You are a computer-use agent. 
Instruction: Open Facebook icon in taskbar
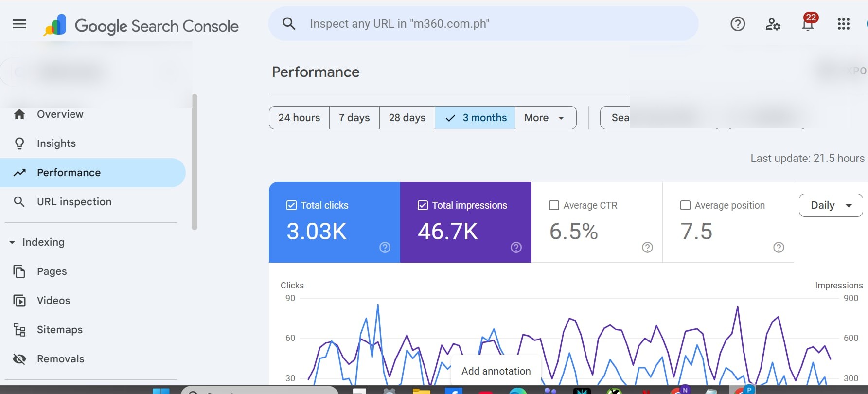tap(453, 391)
